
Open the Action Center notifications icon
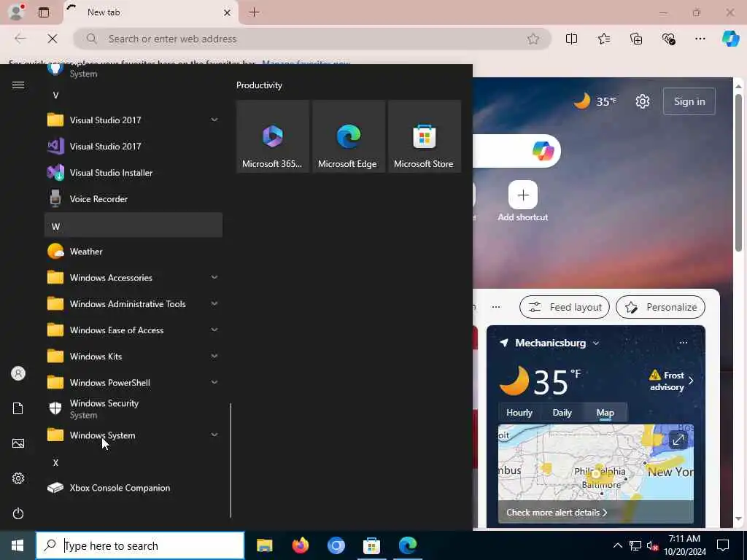point(723,545)
